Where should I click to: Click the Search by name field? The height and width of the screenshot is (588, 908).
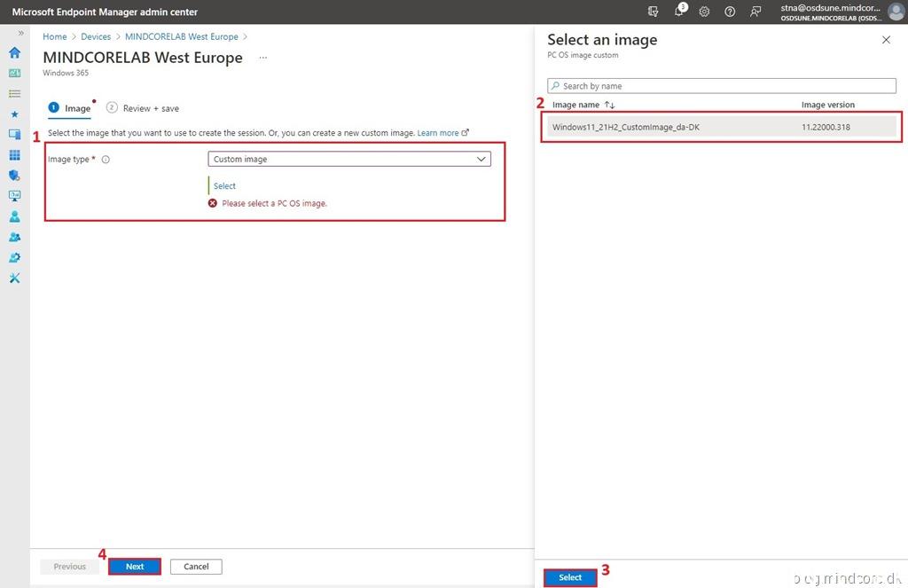(722, 86)
